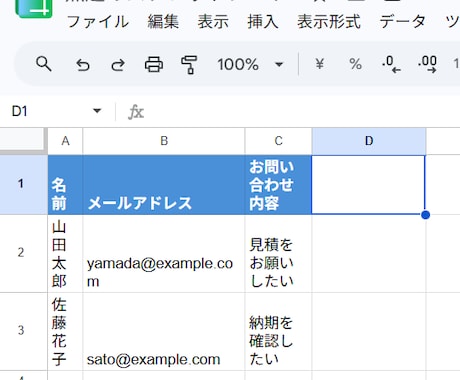Select the 名前 header cell
Screen dimensions: 460x380
click(x=65, y=185)
